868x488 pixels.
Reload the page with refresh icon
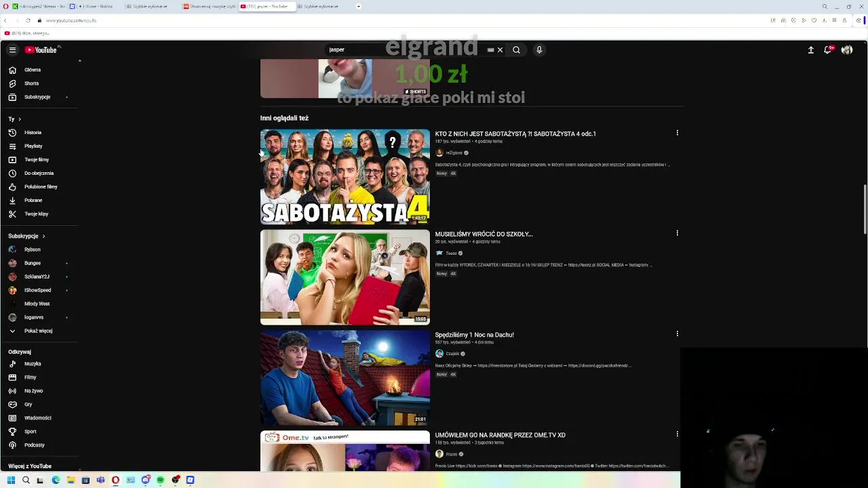click(x=28, y=20)
